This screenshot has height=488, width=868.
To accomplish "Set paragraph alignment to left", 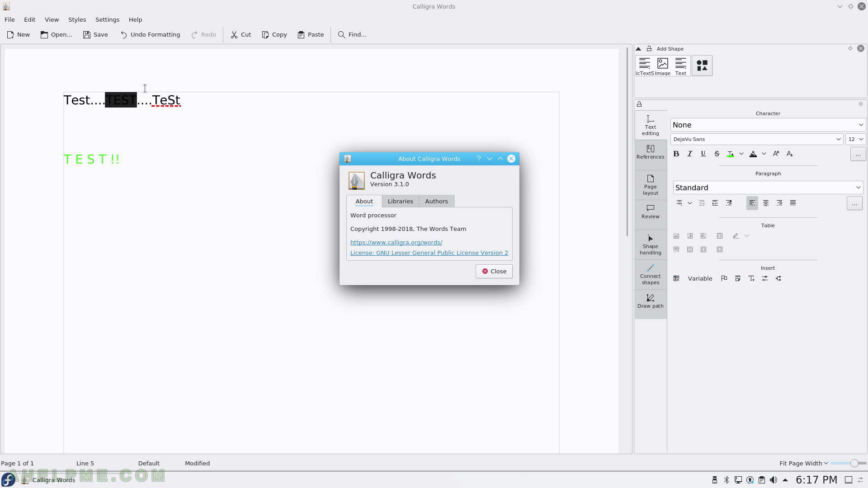I will [752, 203].
